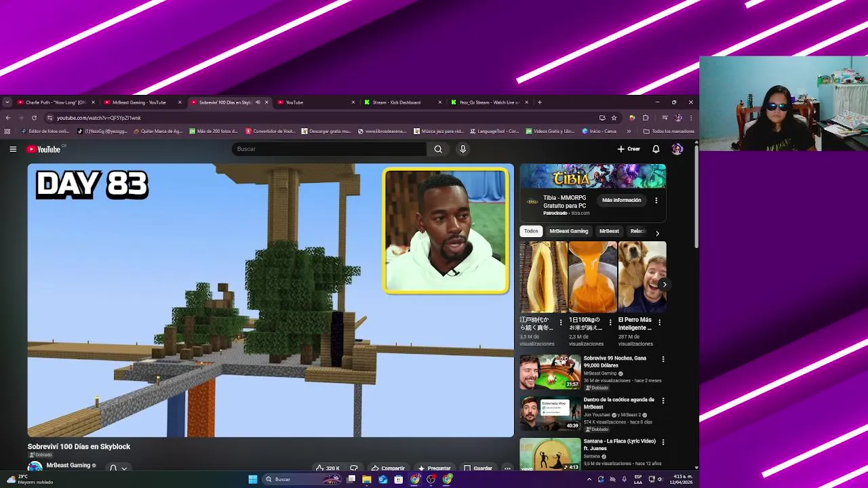The image size is (868, 488).
Task: Reload the page with the refresh icon
Action: 34,118
